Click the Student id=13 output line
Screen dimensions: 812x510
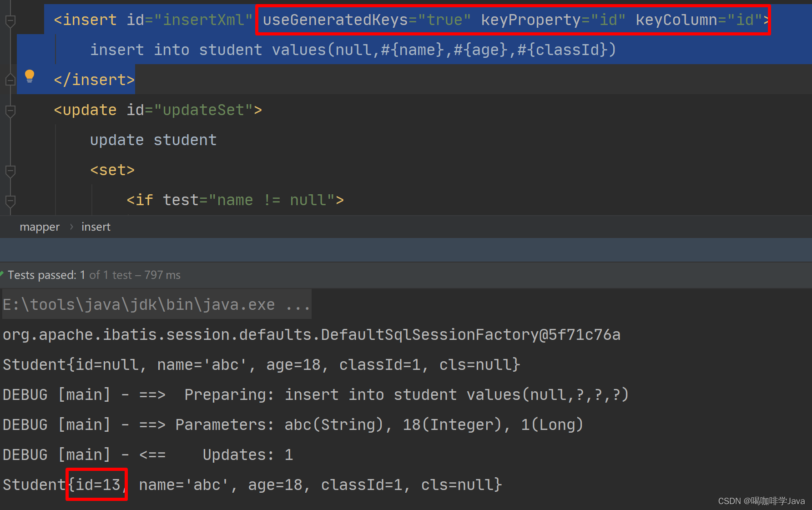(x=252, y=485)
